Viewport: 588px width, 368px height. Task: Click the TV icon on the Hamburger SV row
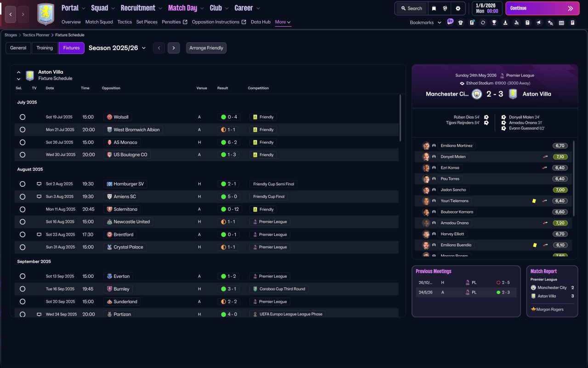pyautogui.click(x=39, y=184)
